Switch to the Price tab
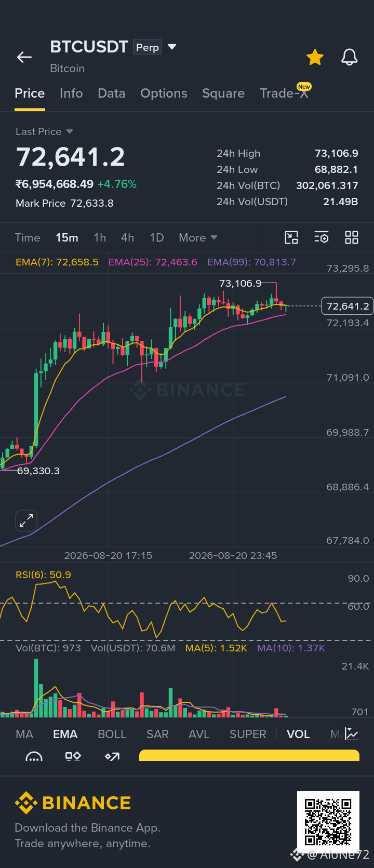 tap(30, 94)
